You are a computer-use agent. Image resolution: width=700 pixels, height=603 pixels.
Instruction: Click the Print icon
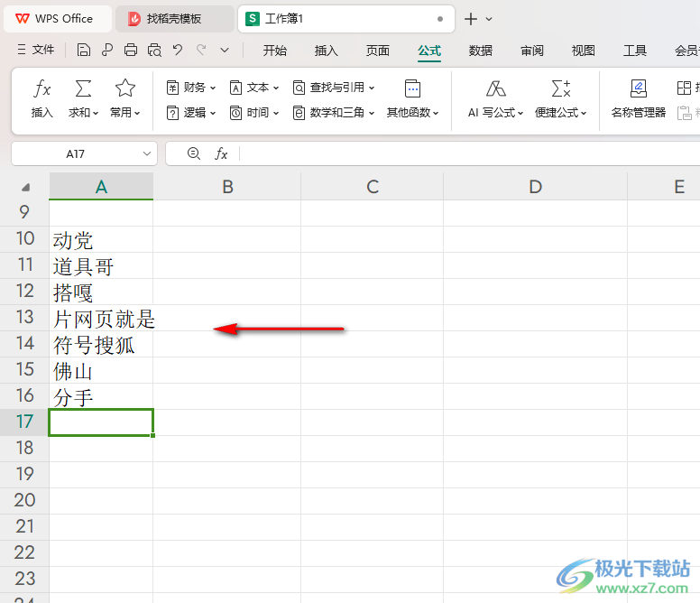pyautogui.click(x=131, y=50)
